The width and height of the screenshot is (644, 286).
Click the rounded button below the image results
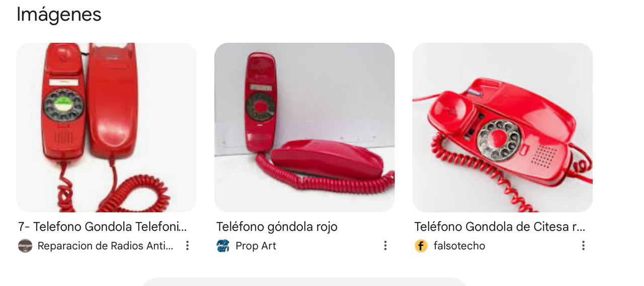click(x=304, y=282)
